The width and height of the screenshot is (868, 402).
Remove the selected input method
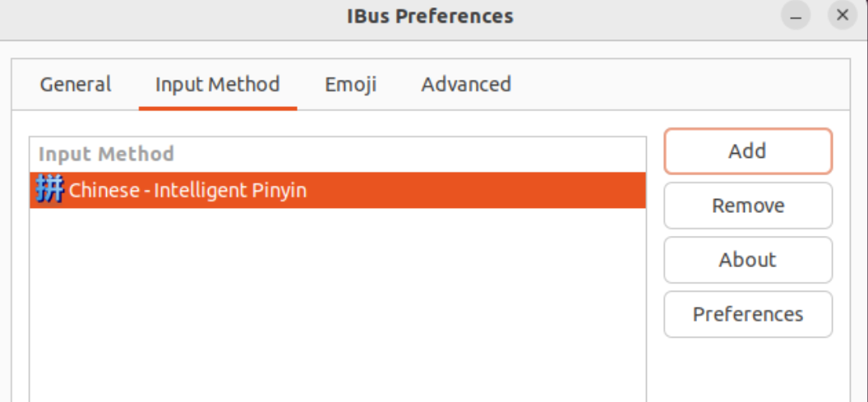(748, 206)
